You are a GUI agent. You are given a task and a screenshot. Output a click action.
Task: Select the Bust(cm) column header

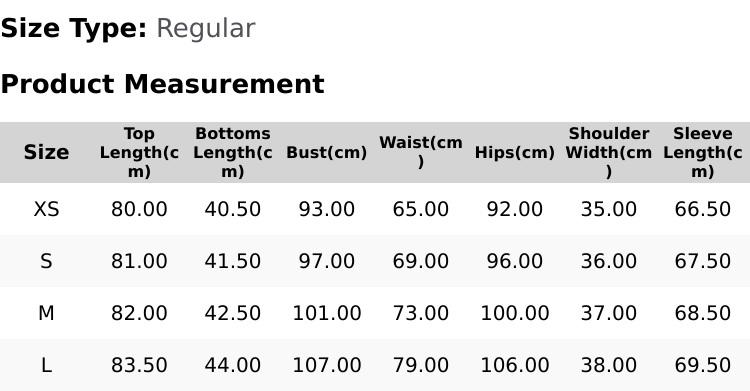327,152
